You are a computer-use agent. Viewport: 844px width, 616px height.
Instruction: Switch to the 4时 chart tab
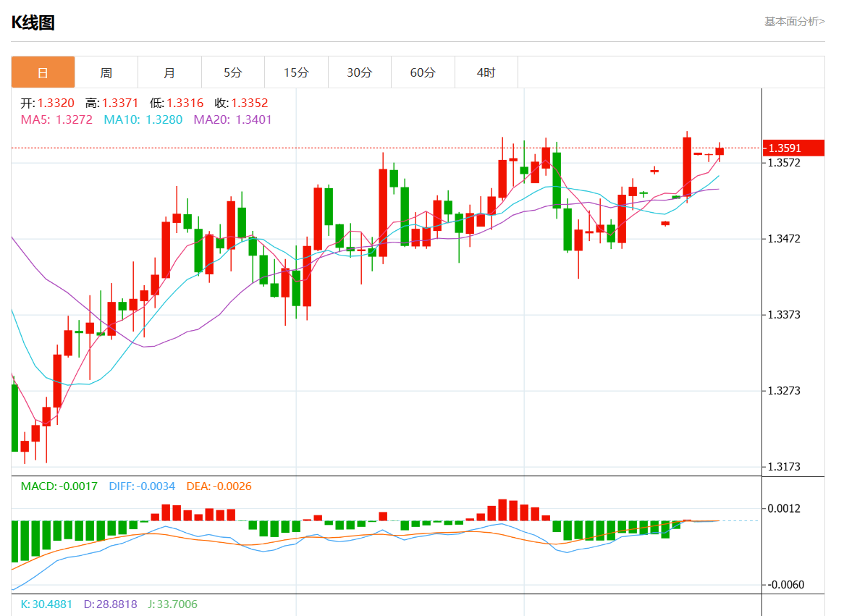click(x=486, y=72)
